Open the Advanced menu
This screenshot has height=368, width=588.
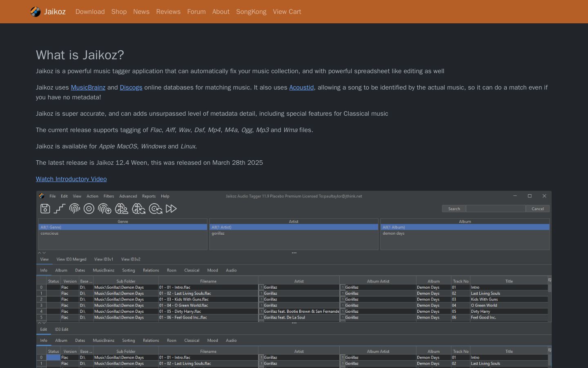tap(128, 196)
